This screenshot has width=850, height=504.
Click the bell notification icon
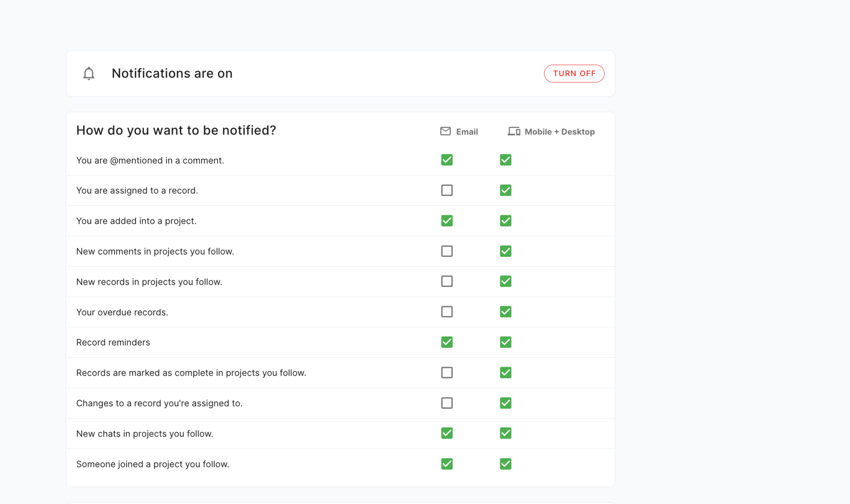coord(89,73)
